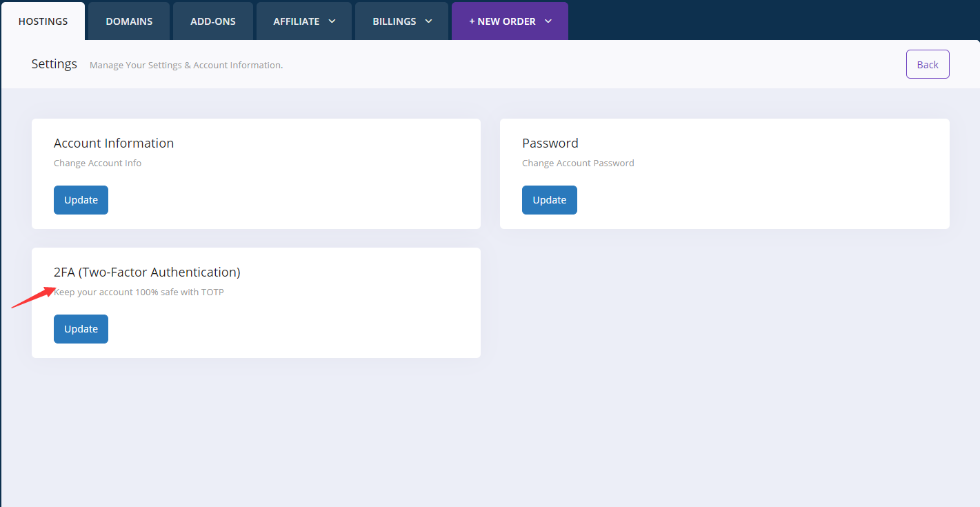Click the + NEW ORDER button
This screenshot has width=980, height=507.
point(502,21)
